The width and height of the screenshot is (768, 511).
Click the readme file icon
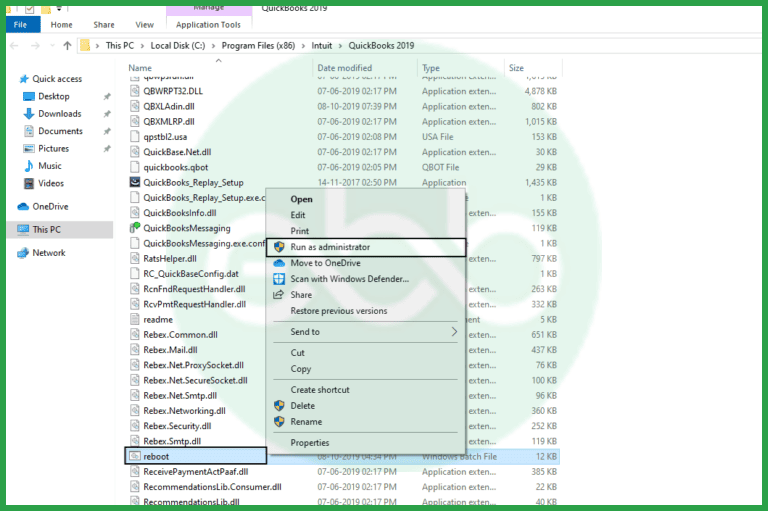(x=135, y=319)
